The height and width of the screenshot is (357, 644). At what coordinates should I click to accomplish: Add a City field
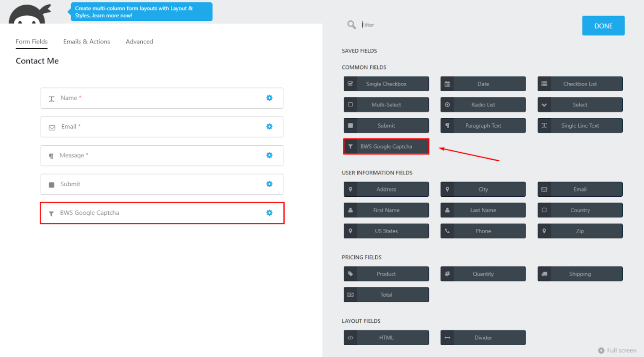pos(483,189)
